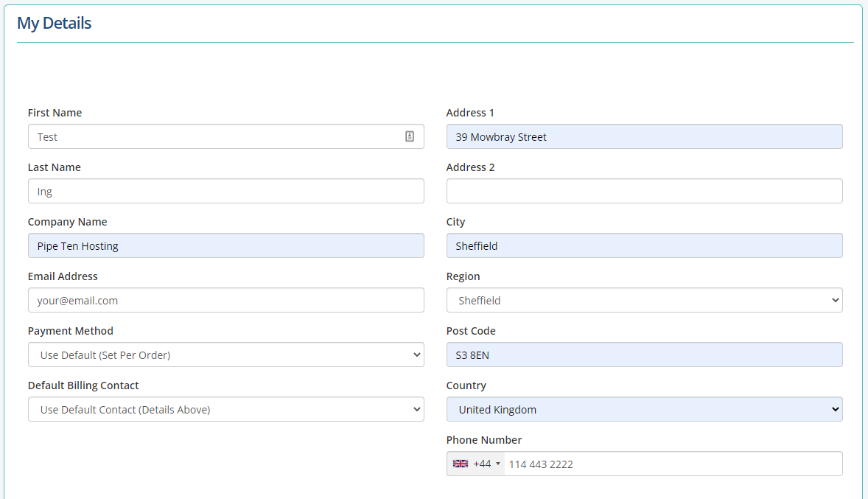Viewport: 868px width, 499px height.
Task: Click the My Details heading
Action: [x=54, y=23]
